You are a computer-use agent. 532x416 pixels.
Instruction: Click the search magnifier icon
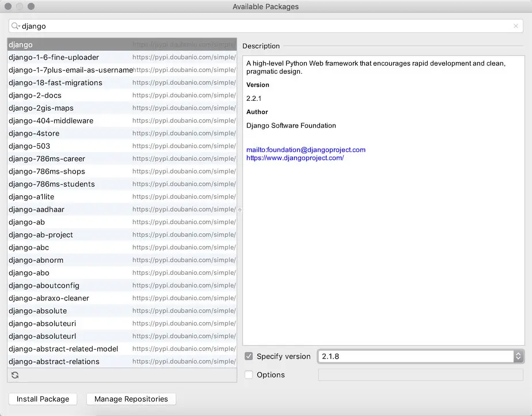pyautogui.click(x=16, y=26)
